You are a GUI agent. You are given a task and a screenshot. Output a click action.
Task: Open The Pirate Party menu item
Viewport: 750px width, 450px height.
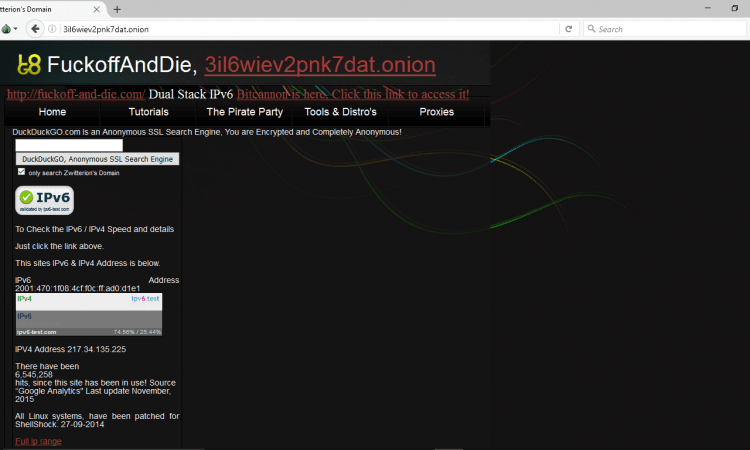tap(244, 112)
